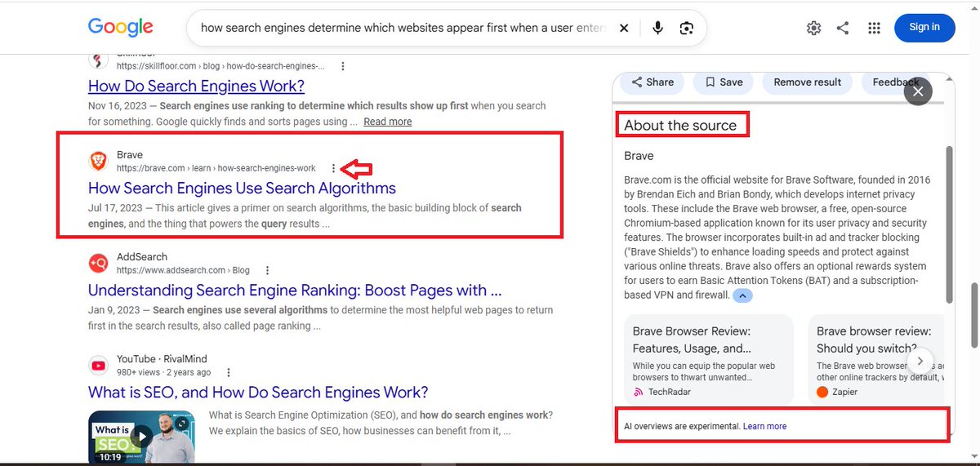Image resolution: width=980 pixels, height=466 pixels.
Task: Click the Sign in button
Action: click(x=924, y=27)
